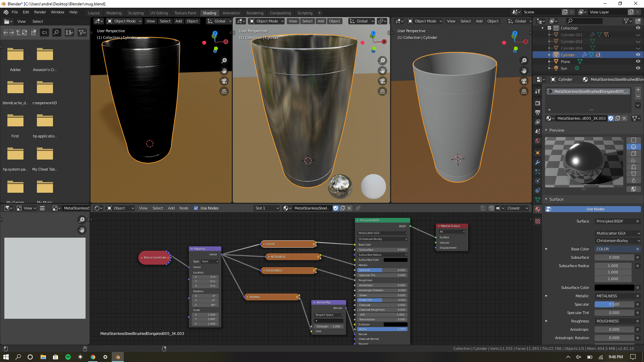Screen dimensions: 644x362
Task: Click the Subsurface Color swatch
Action: coord(614,288)
